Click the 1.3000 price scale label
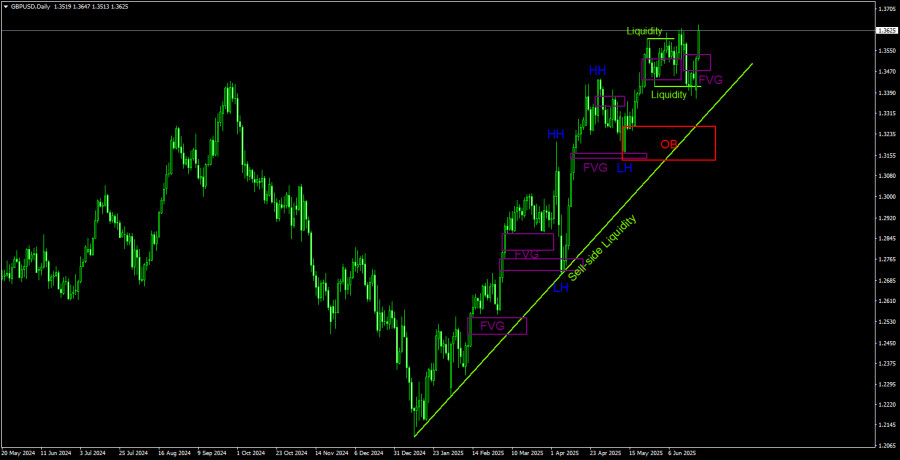The width and height of the screenshot is (900, 460). (x=887, y=197)
